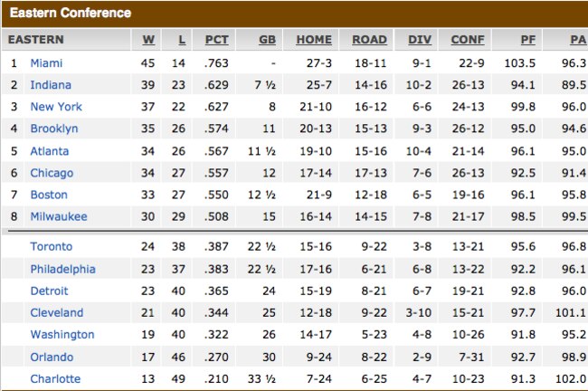Select the Philadelphia team link
The height and width of the screenshot is (391, 588).
63,269
